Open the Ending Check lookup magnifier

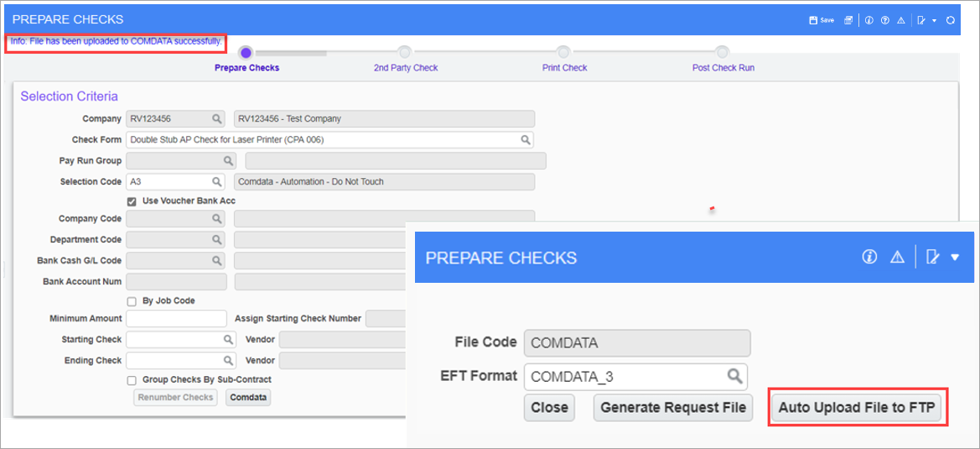pos(229,361)
